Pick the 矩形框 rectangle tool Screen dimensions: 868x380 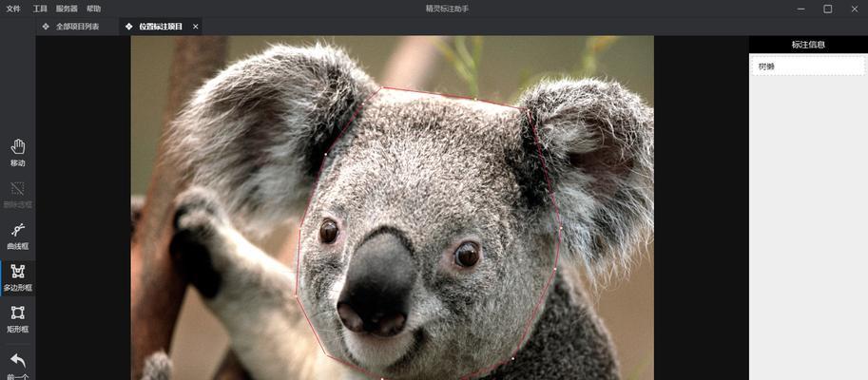18,319
